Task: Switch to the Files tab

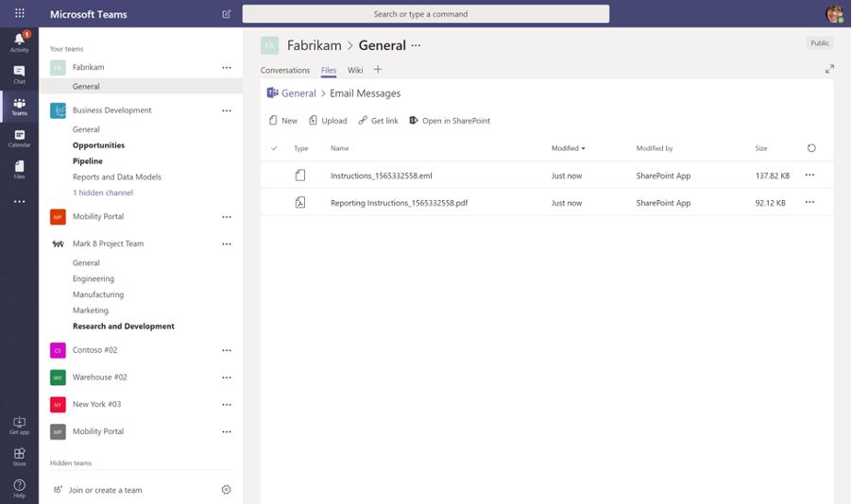Action: tap(328, 70)
